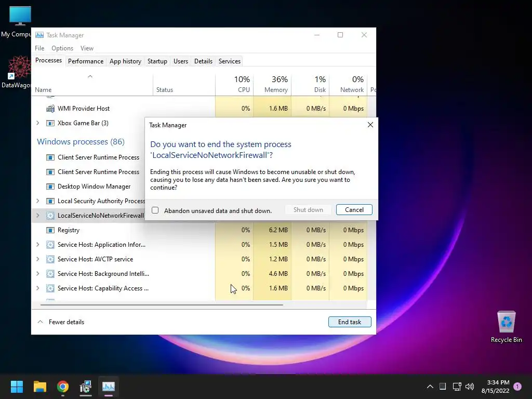Expand Service Host: Application Information row
Viewport: 532px width, 399px height.
(x=37, y=245)
